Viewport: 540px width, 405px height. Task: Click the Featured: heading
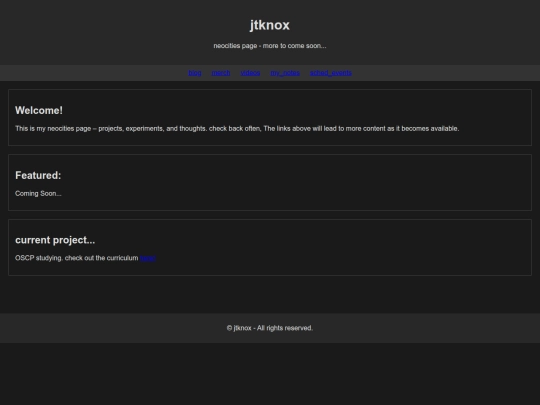(38, 175)
